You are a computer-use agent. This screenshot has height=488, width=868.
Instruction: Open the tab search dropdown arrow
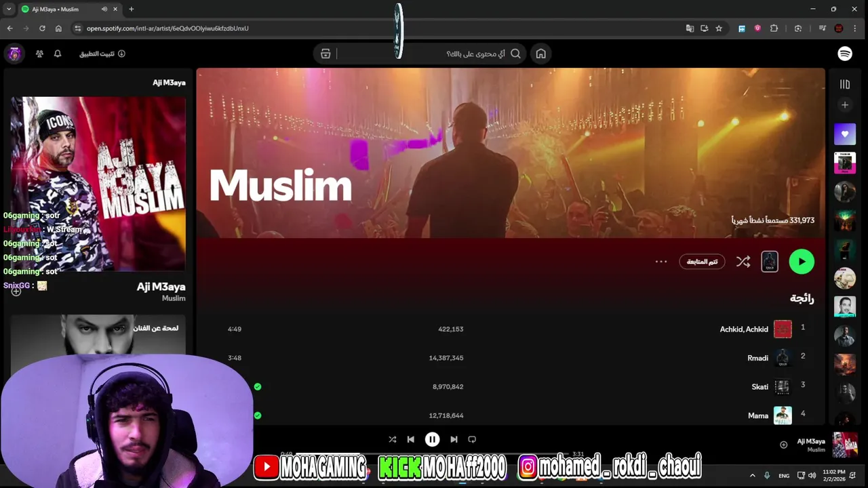(x=8, y=9)
